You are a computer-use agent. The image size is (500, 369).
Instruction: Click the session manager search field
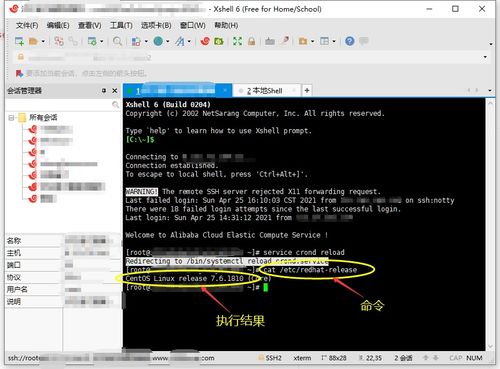pyautogui.click(x=63, y=105)
